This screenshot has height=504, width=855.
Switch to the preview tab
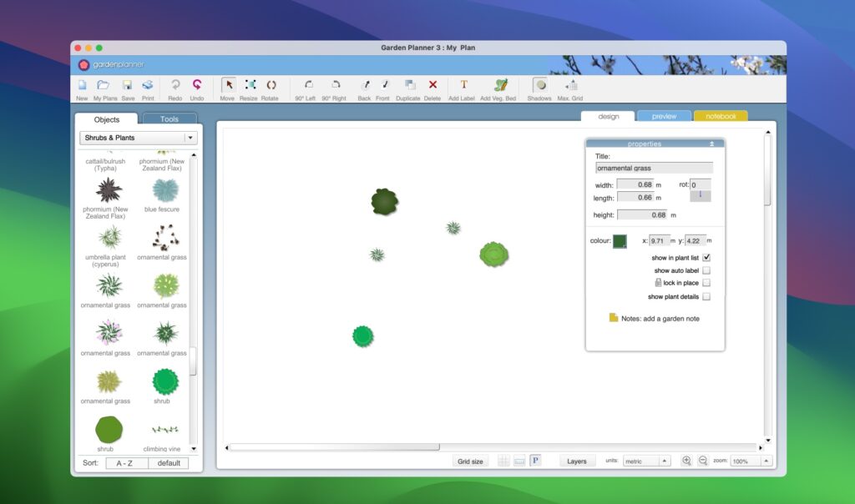pyautogui.click(x=664, y=116)
